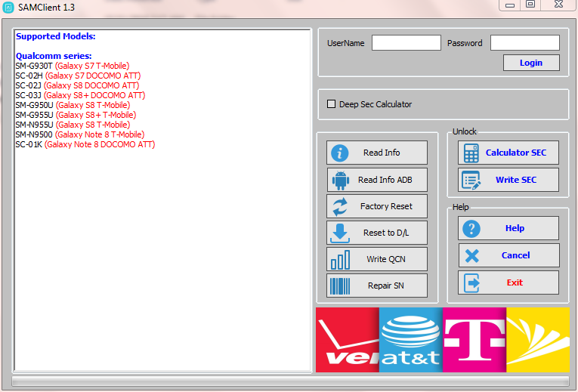This screenshot has width=578, height=392.
Task: Click the calculator icon on Calculator SEC
Action: 471,153
